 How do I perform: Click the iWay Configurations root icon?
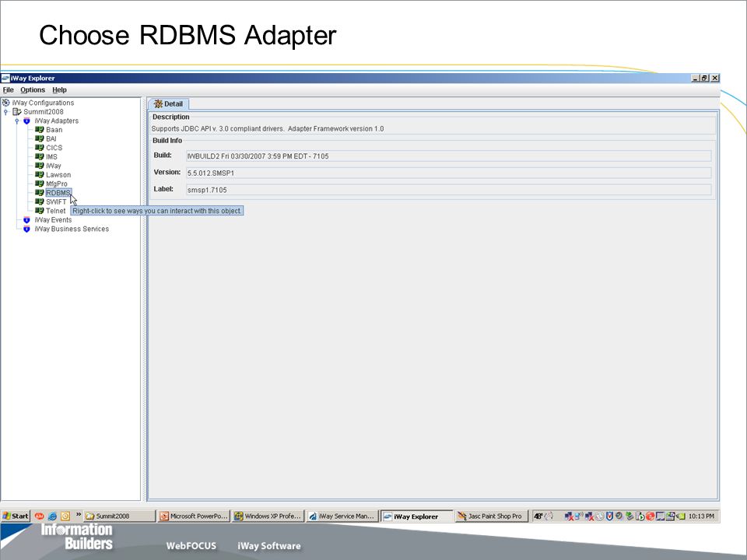(5, 103)
